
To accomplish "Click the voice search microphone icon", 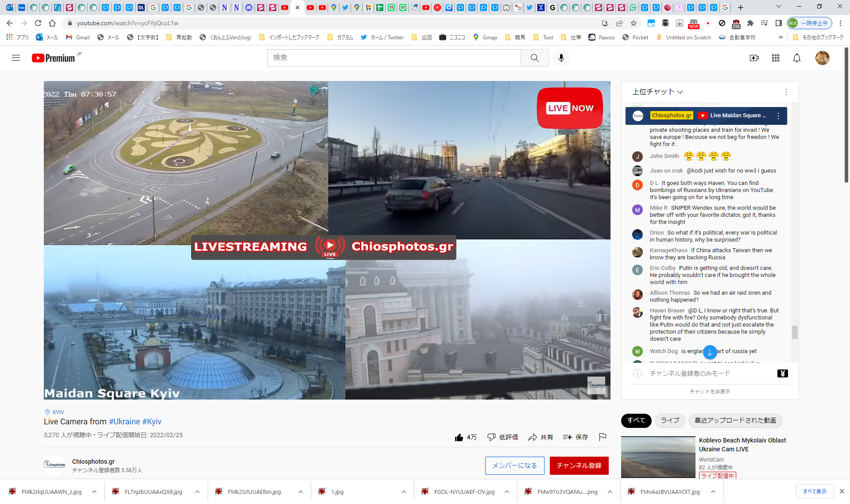I will click(561, 58).
